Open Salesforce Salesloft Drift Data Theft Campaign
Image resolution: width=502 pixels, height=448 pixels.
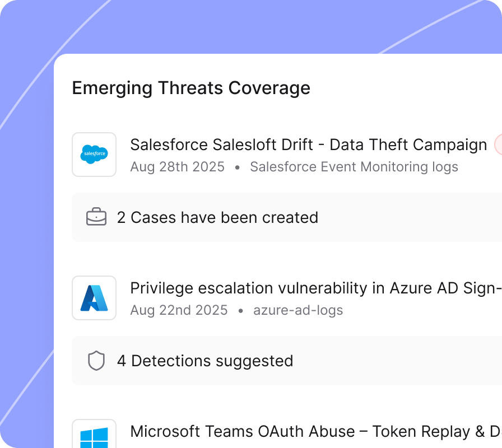click(x=308, y=145)
